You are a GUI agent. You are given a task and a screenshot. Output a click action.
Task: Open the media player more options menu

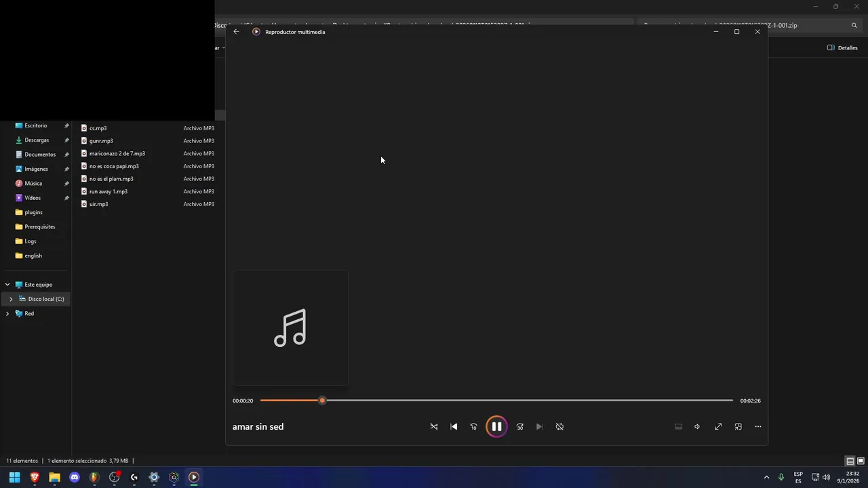click(x=758, y=426)
